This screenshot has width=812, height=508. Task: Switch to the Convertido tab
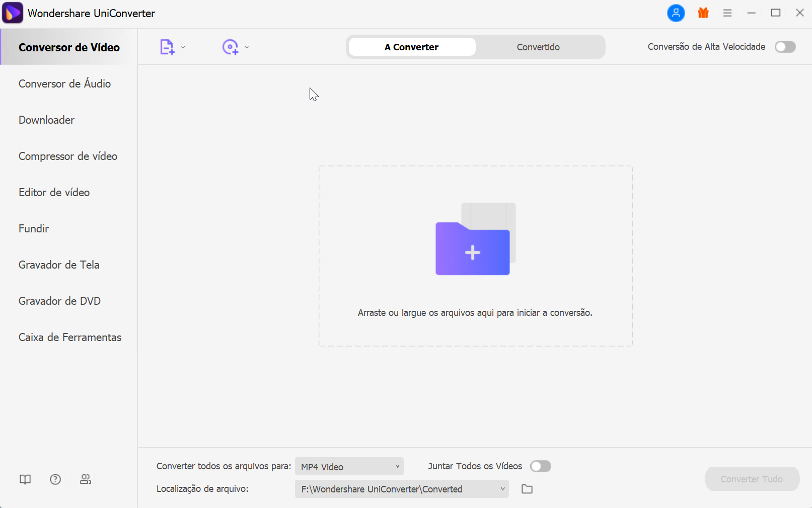click(538, 47)
